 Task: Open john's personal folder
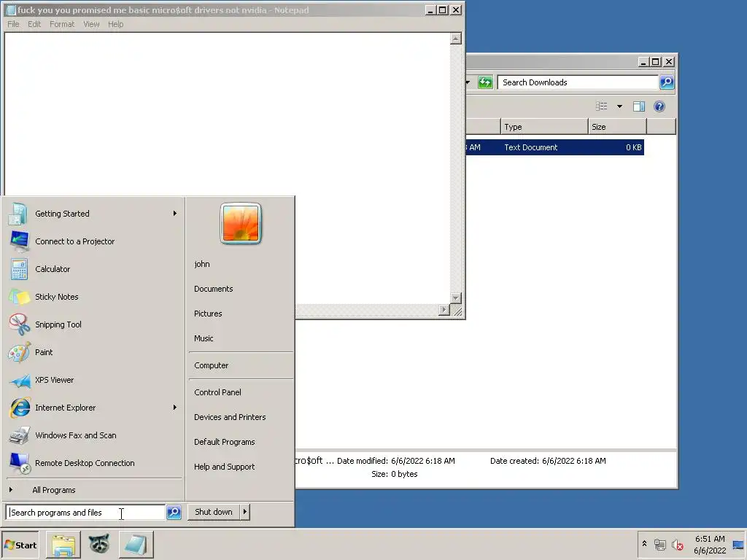202,264
